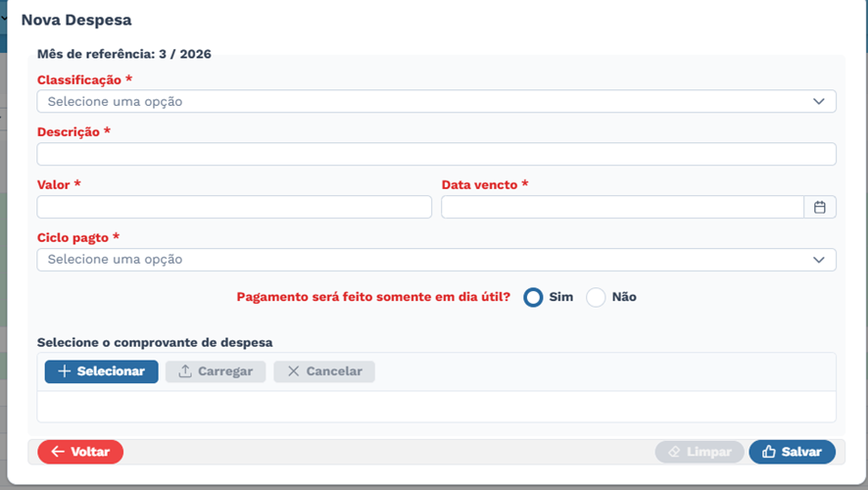The image size is (868, 490).
Task: Click the Data vencto date input
Action: pyautogui.click(x=623, y=207)
